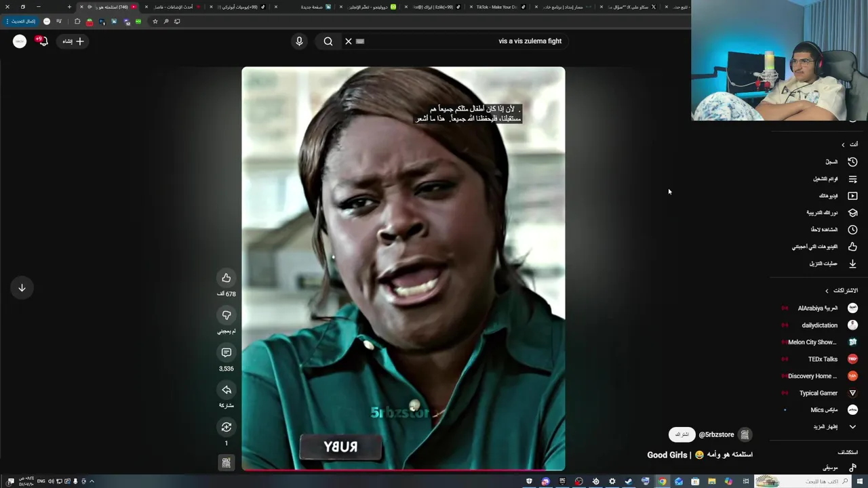The height and width of the screenshot is (488, 868).
Task: Click the Windows taskbar search box
Action: (804, 481)
